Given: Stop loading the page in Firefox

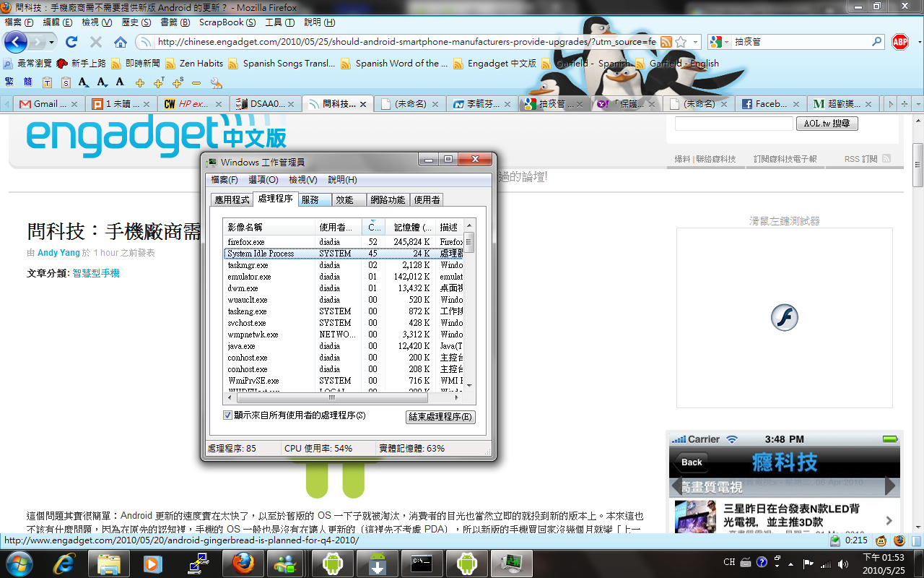Looking at the screenshot, I should [95, 42].
